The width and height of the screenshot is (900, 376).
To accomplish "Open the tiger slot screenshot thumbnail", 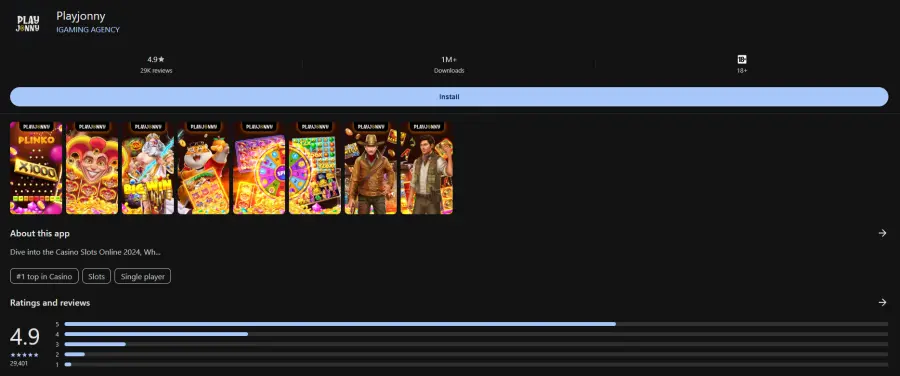I will pos(203,168).
